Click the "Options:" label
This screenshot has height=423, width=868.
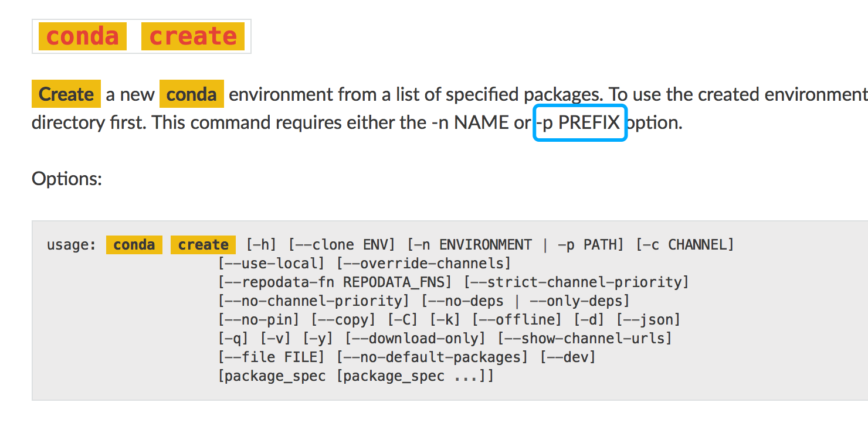tap(67, 178)
